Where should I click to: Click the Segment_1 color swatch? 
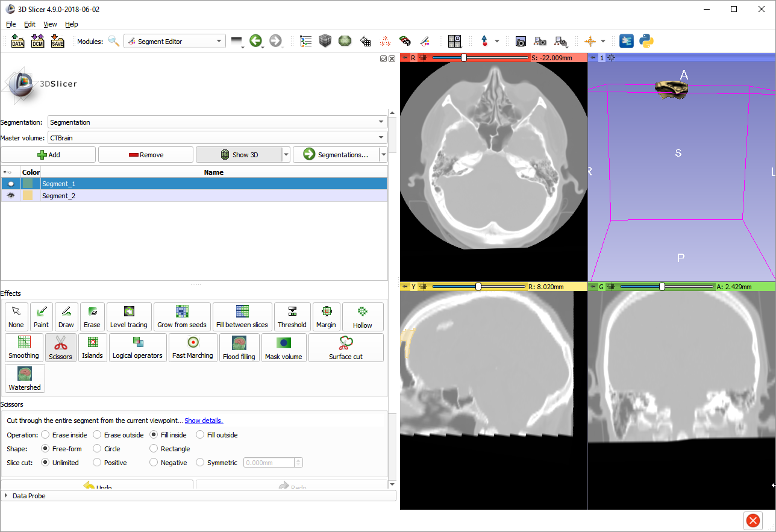click(28, 184)
